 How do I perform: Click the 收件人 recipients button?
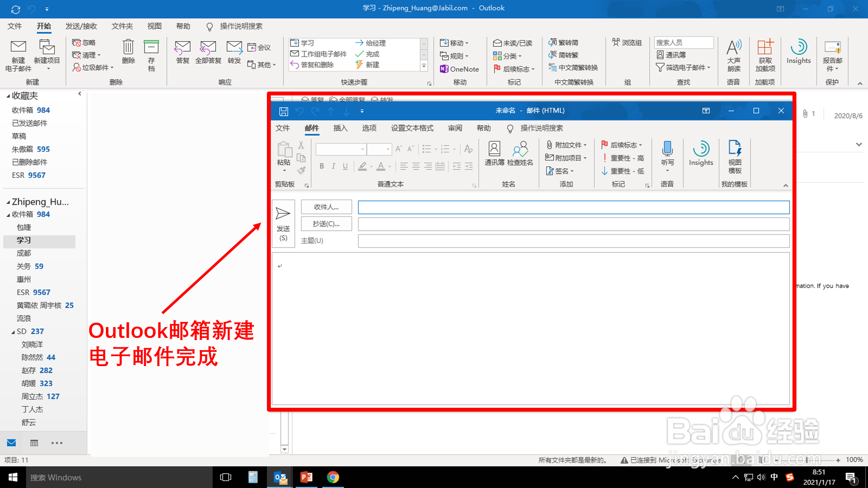click(x=326, y=207)
